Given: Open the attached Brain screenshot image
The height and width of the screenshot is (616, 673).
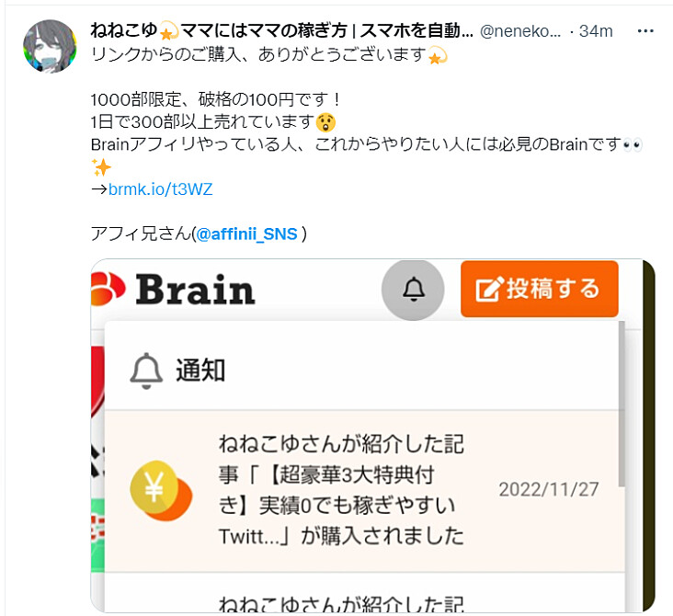Looking at the screenshot, I should coord(372,436).
